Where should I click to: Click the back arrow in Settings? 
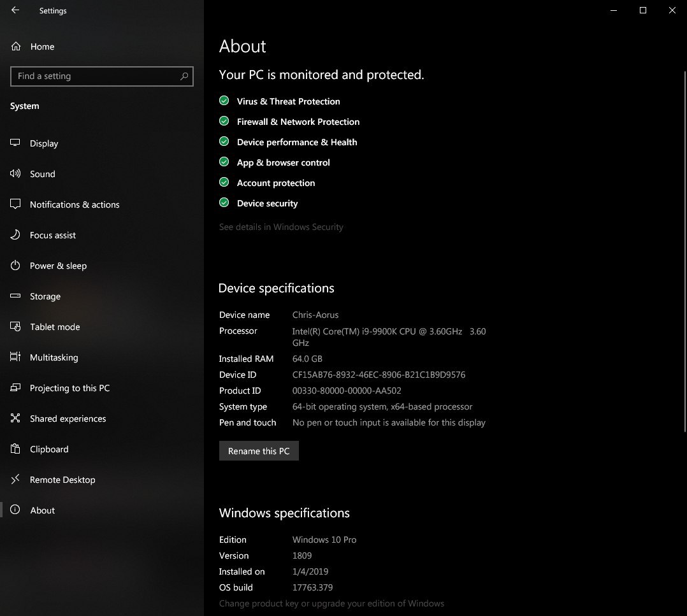(x=15, y=10)
